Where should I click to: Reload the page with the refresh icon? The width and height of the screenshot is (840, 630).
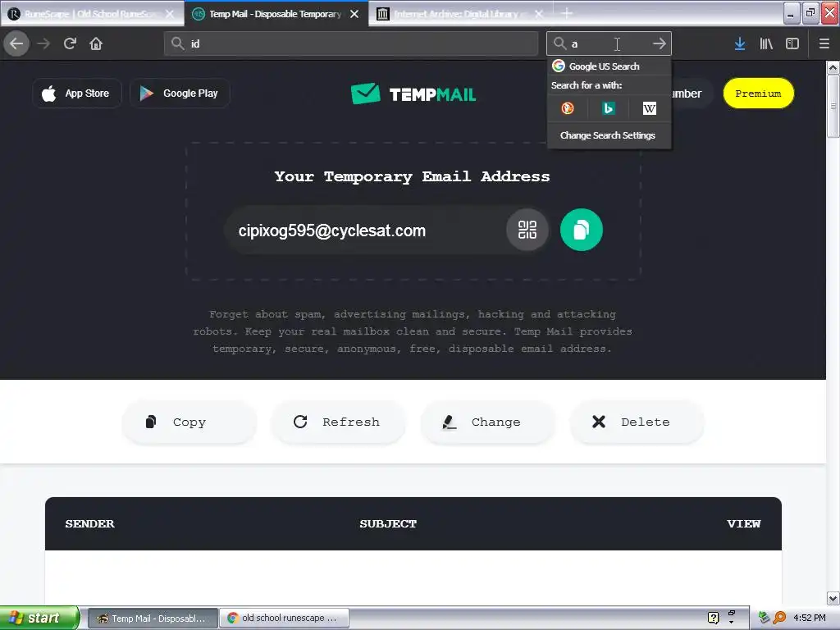point(70,43)
